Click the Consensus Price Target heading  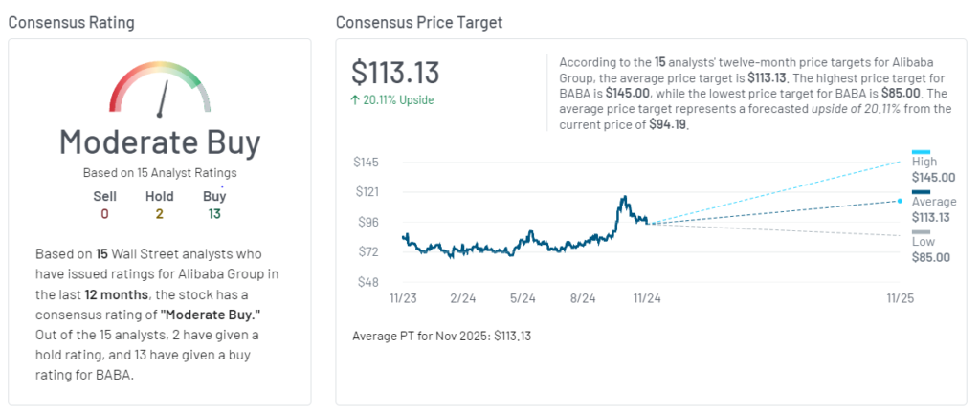419,21
